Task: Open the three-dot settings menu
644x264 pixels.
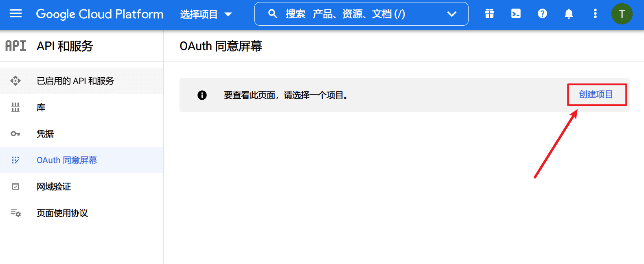Action: tap(595, 14)
